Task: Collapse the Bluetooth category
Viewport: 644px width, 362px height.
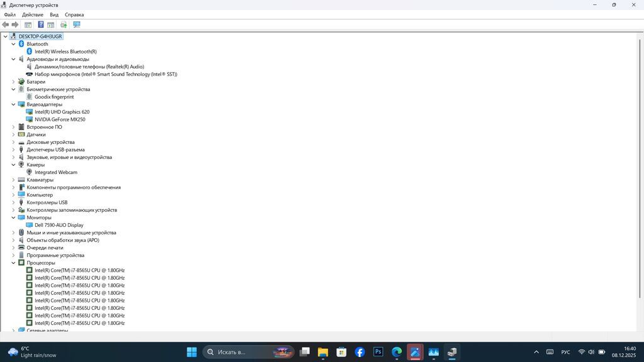Action: point(13,44)
